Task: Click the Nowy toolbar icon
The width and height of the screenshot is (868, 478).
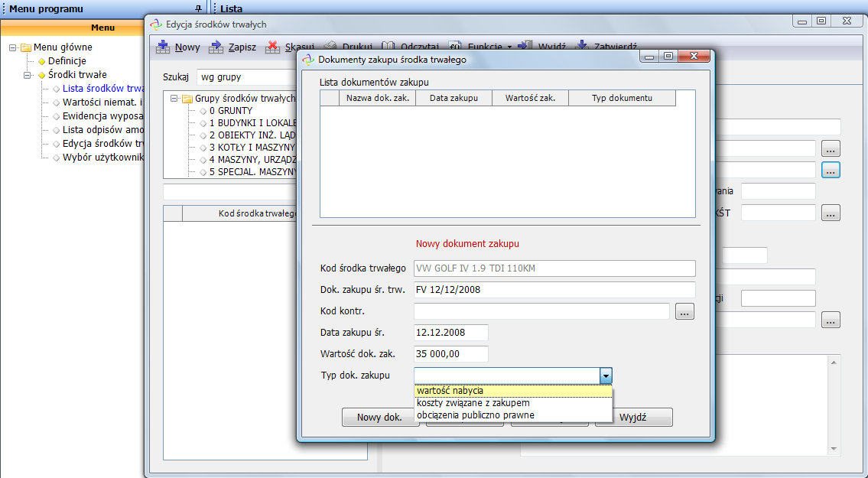Action: coord(163,47)
